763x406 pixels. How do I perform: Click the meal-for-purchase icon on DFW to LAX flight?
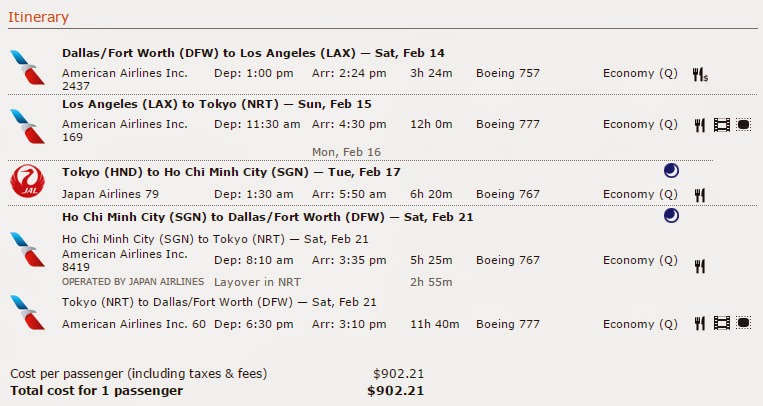700,74
